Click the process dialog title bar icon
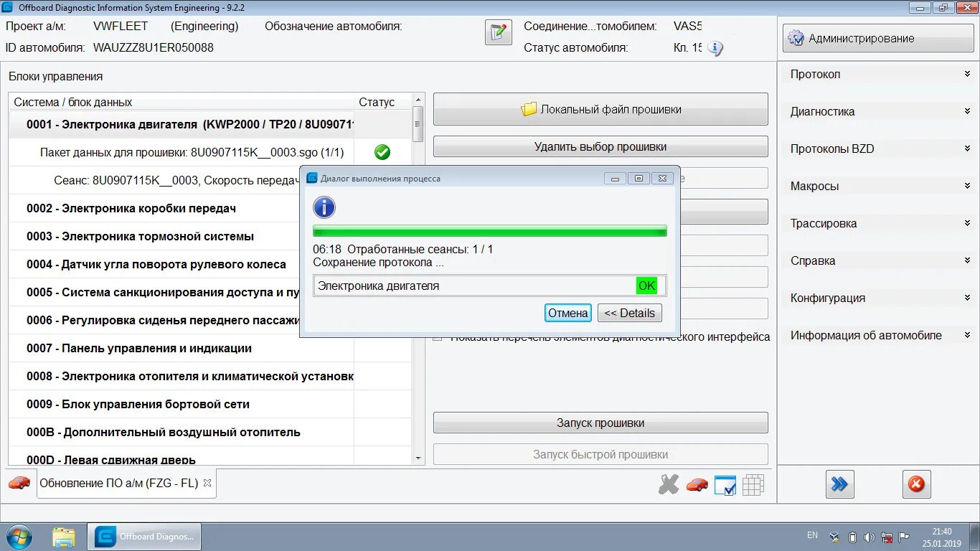Viewport: 980px width, 551px height. coord(312,178)
